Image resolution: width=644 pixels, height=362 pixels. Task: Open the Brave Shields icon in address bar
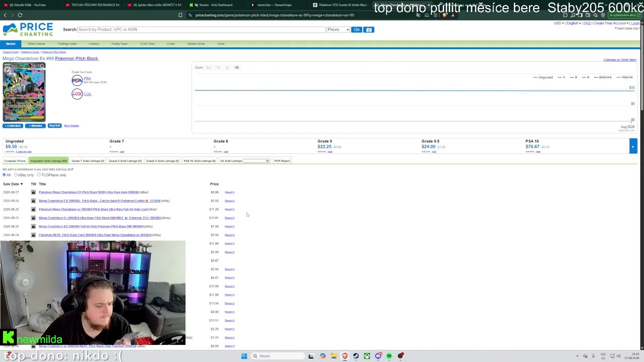[445, 15]
